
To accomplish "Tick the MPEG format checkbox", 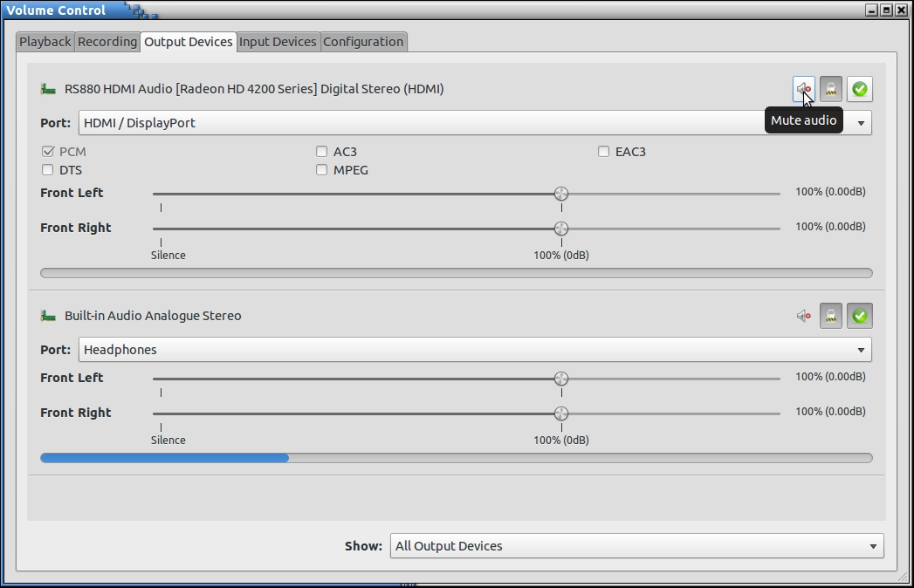I will click(x=322, y=170).
